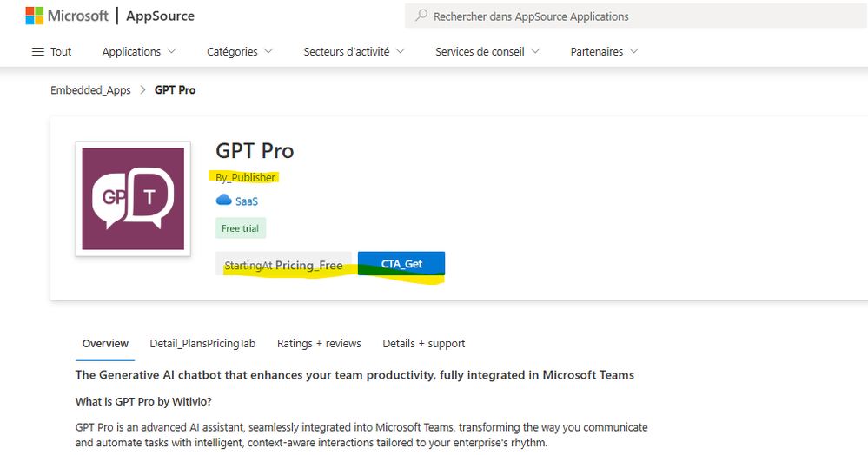Open the Secteurs d'activité menu
The width and height of the screenshot is (868, 455).
tap(354, 51)
